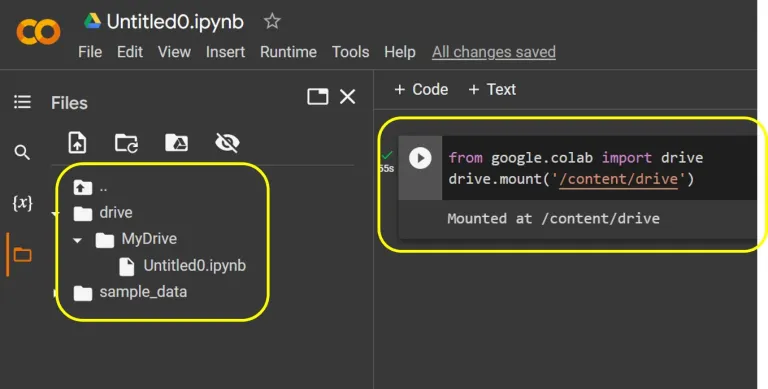Open the variables {x} inspector
The width and height of the screenshot is (768, 389).
(x=23, y=202)
